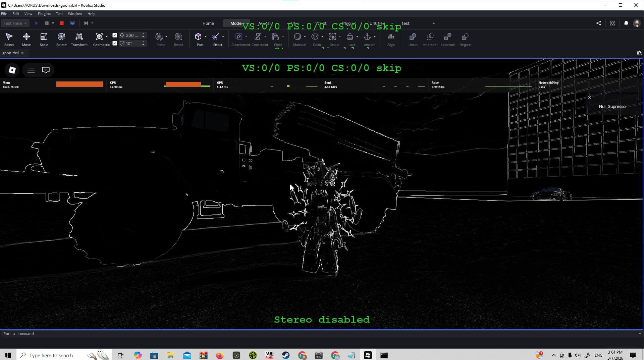The image size is (644, 360).
Task: Click the Union tool icon
Action: 413,39
